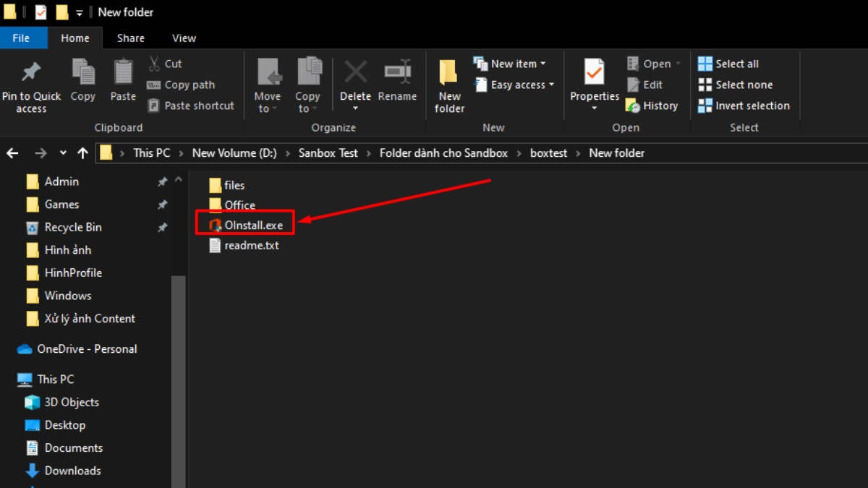
Task: Invert the current selection
Action: (x=744, y=106)
